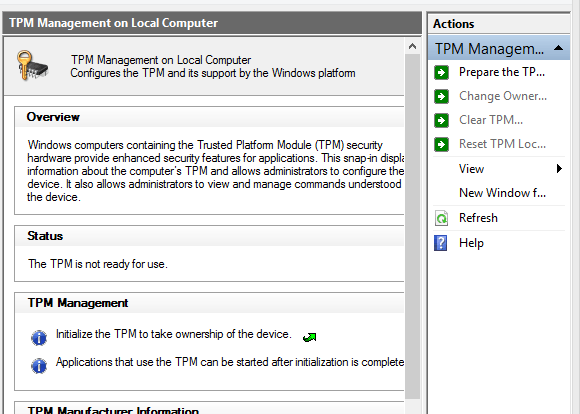
Task: Click the Clear TPM green arrow icon
Action: click(x=441, y=120)
